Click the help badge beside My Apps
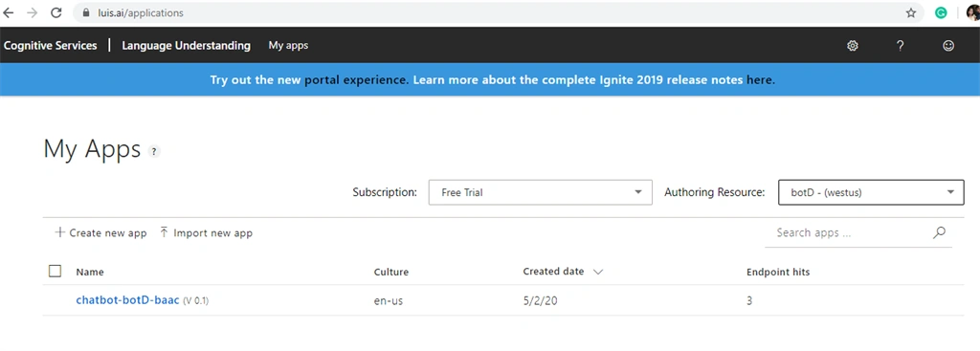Screen dimensions: 980x351 coord(154,151)
